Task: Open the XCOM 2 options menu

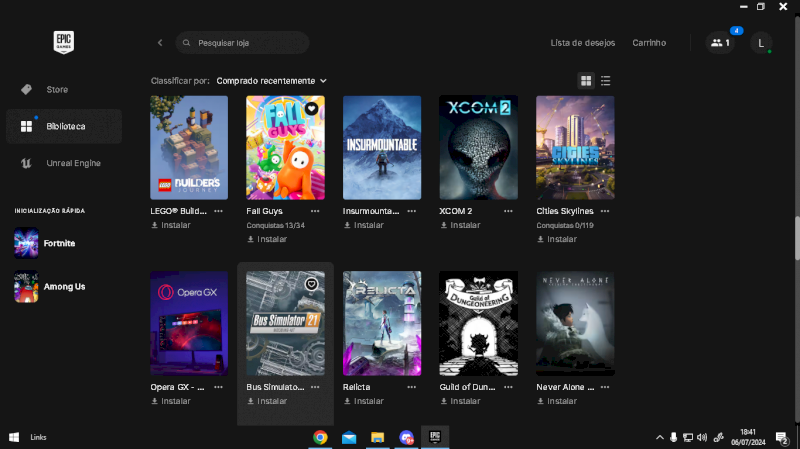Action: pyautogui.click(x=508, y=212)
